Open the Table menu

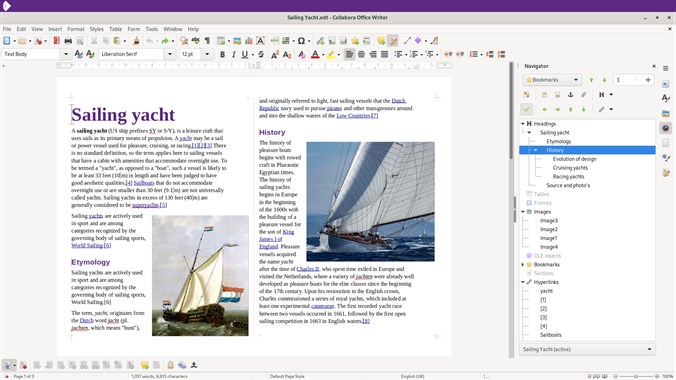[x=115, y=29]
